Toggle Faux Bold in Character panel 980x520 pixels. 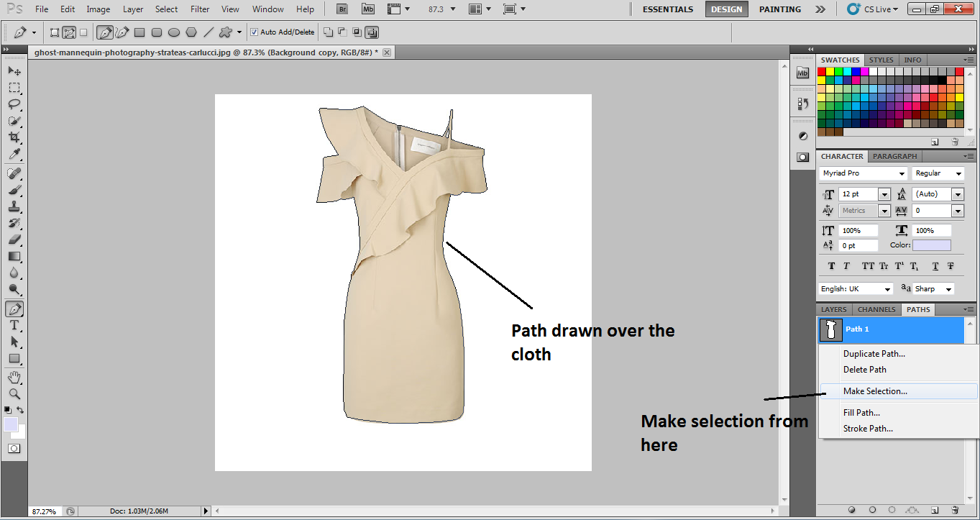pos(832,266)
